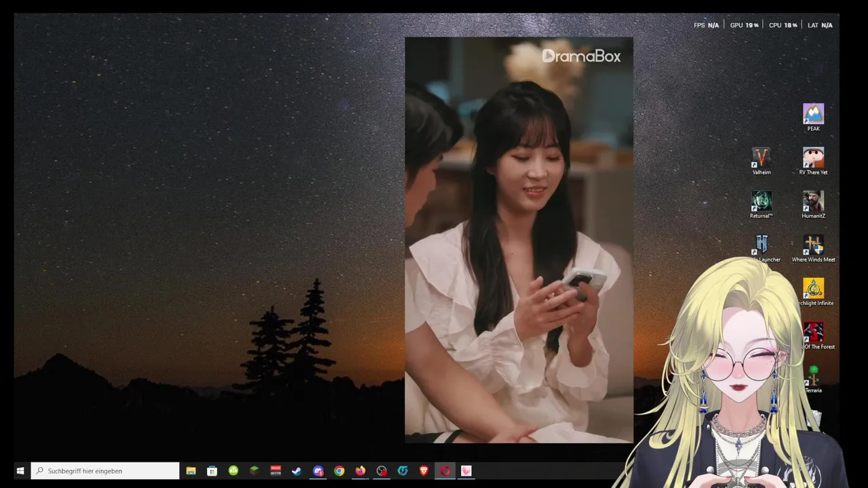The width and height of the screenshot is (868, 488).
Task: Launch Minecraft grass block taskbar icon
Action: [254, 471]
